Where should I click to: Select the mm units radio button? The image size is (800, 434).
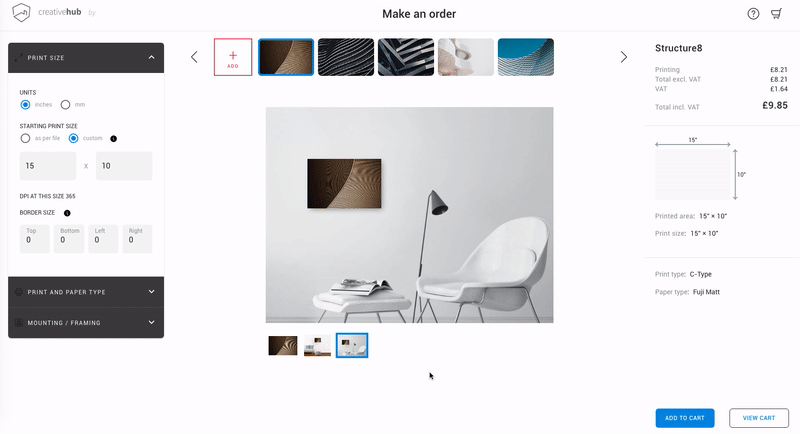point(65,105)
